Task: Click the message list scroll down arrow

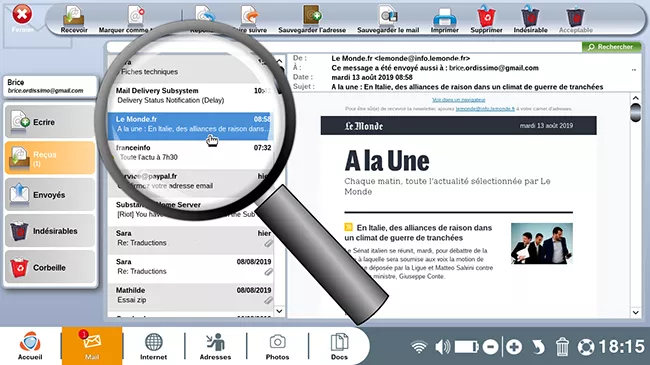Action: [x=279, y=311]
